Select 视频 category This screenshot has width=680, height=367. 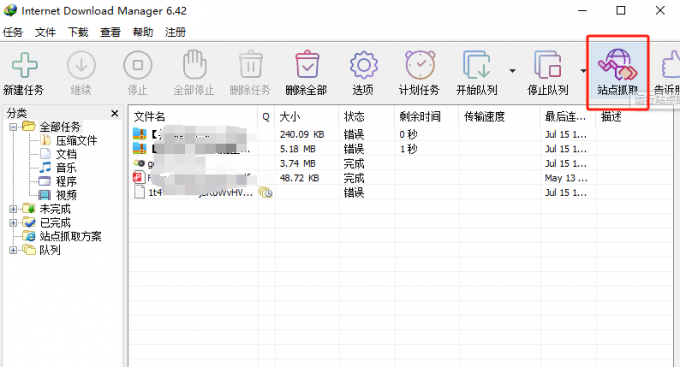coord(66,195)
